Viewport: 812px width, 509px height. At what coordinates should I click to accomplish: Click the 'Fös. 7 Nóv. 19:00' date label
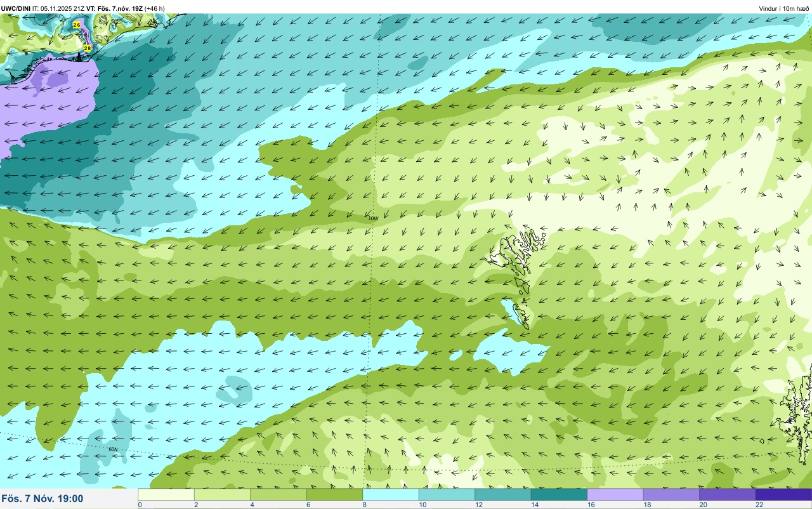pos(43,499)
